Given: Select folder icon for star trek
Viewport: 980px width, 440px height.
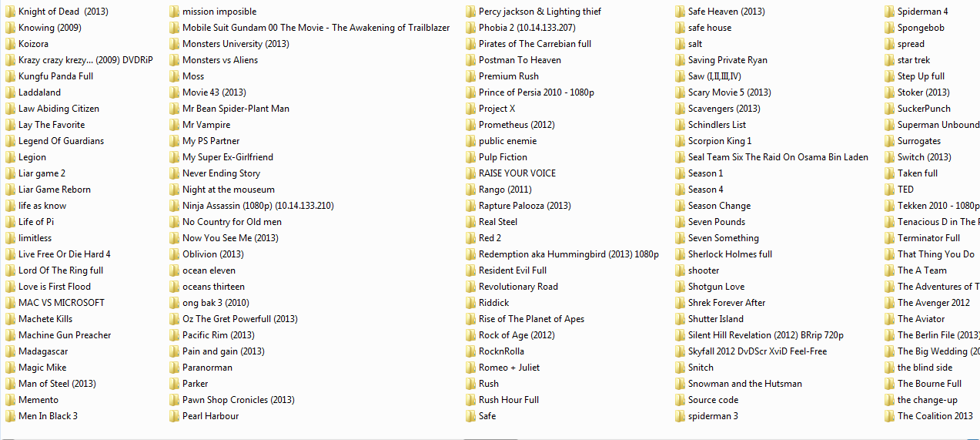Looking at the screenshot, I should tap(889, 60).
